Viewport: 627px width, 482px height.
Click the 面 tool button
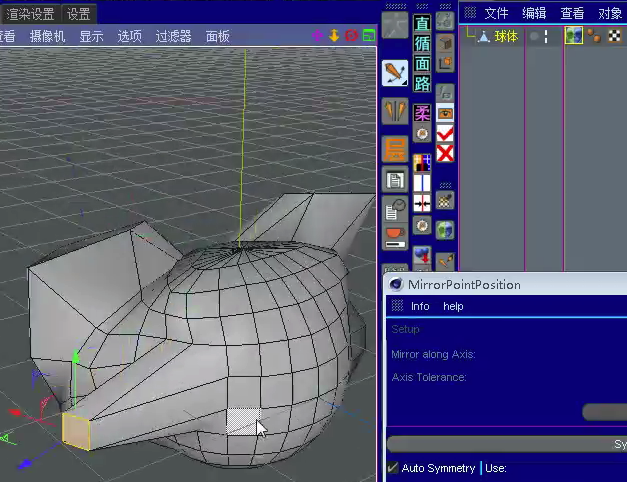pos(422,63)
